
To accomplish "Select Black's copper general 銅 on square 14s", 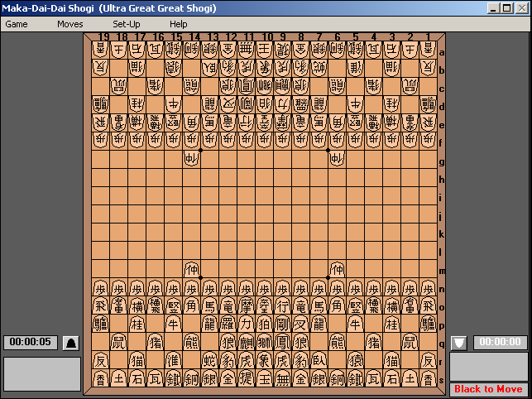I will click(192, 379).
